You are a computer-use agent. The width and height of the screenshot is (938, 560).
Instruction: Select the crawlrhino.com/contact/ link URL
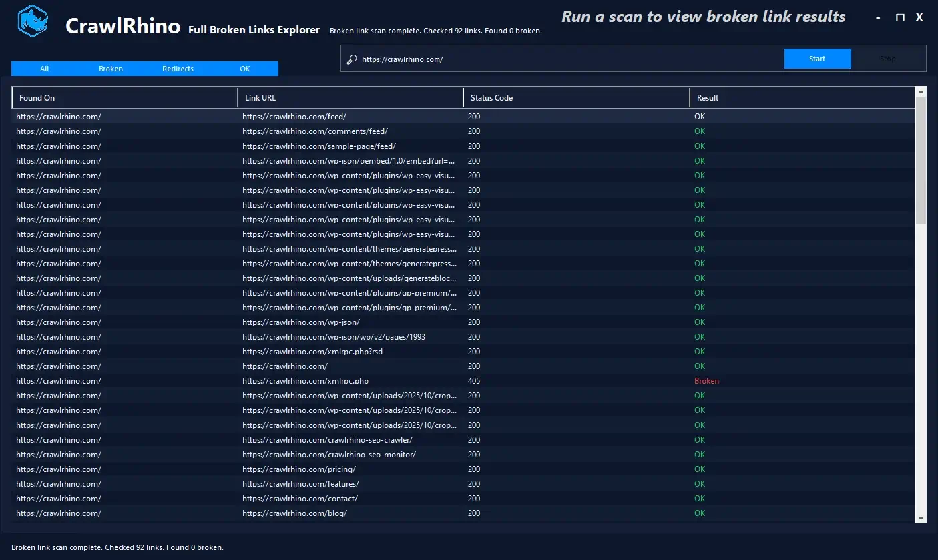pyautogui.click(x=300, y=499)
